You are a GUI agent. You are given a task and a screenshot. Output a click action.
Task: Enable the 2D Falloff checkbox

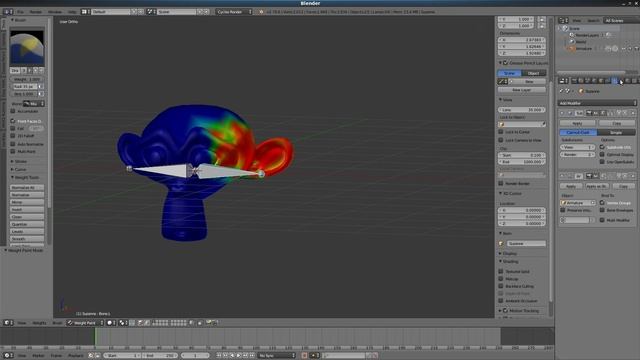(13, 136)
